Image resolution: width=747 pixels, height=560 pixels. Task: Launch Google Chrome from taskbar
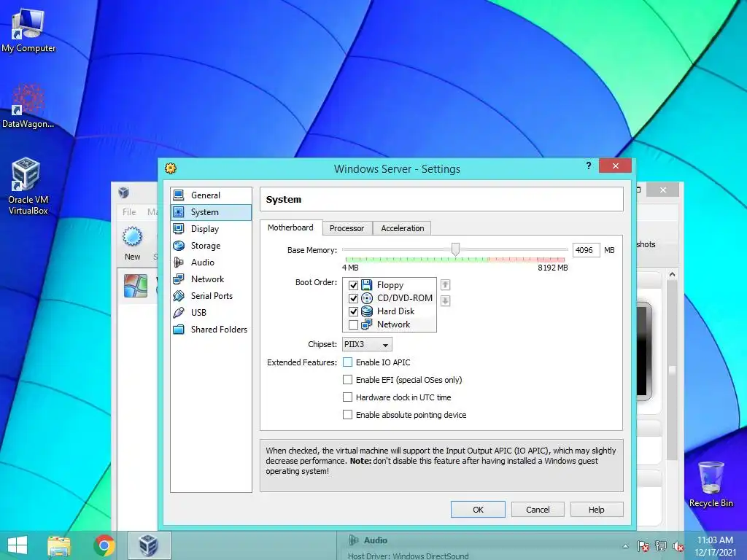click(x=104, y=545)
